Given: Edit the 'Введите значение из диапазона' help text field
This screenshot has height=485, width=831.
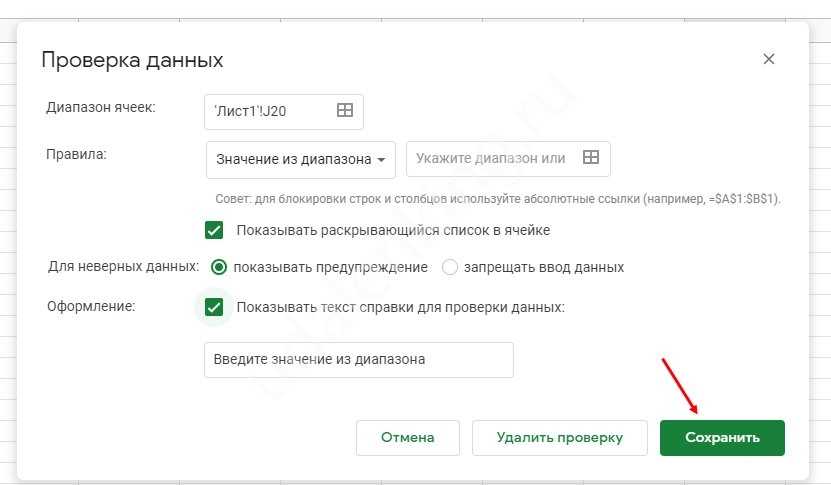Looking at the screenshot, I should pos(358,360).
